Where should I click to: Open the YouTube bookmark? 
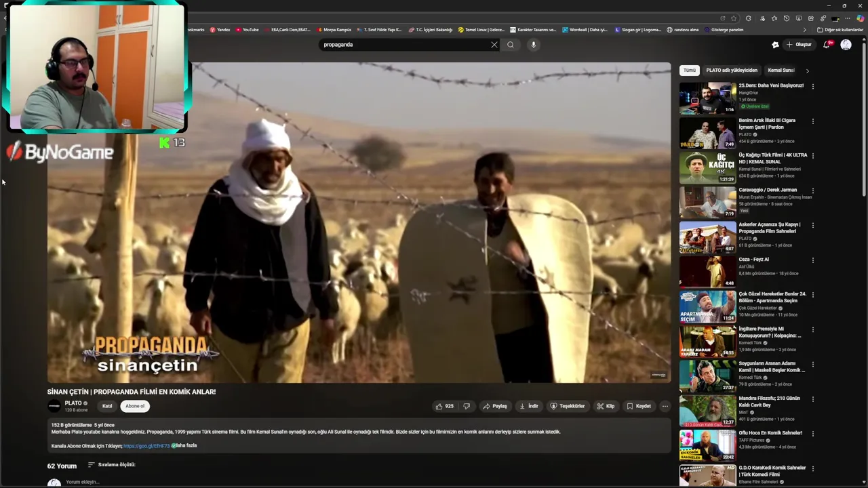tap(248, 30)
